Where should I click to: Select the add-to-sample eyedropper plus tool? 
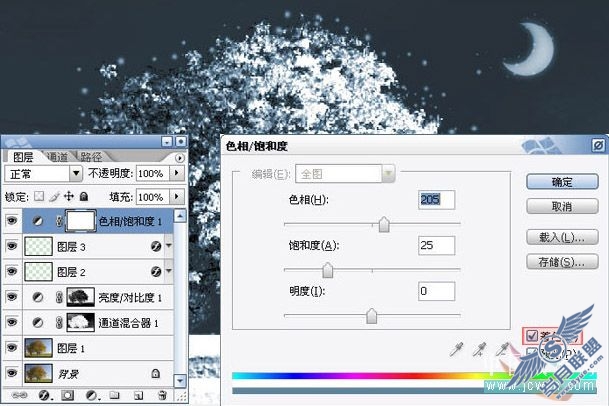coord(479,350)
